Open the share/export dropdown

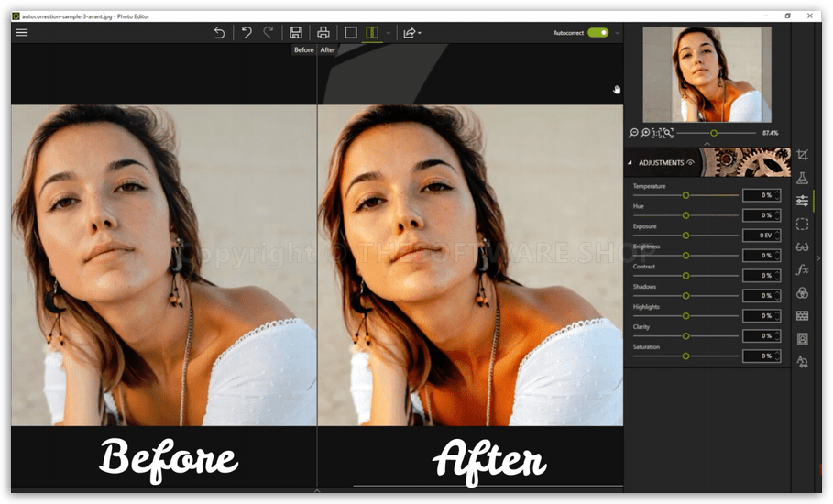click(411, 33)
